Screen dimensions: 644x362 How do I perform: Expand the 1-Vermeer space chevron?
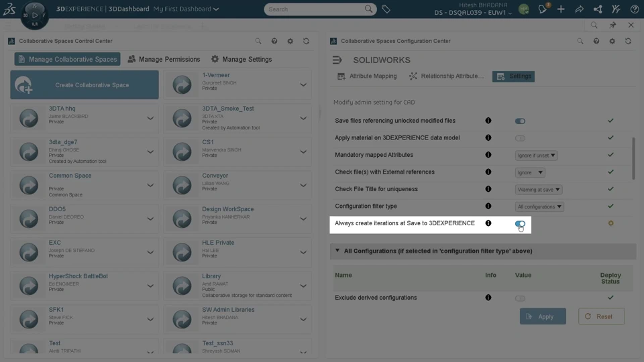(x=303, y=84)
